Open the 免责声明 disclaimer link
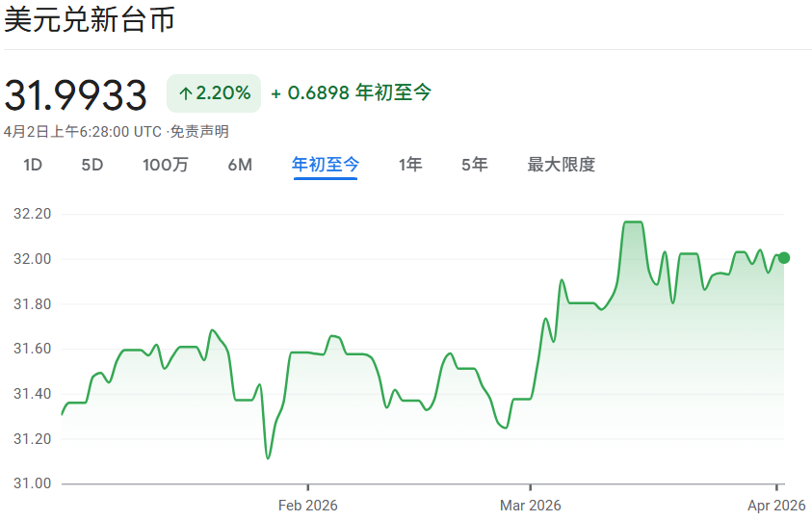The height and width of the screenshot is (521, 812). coord(199,132)
